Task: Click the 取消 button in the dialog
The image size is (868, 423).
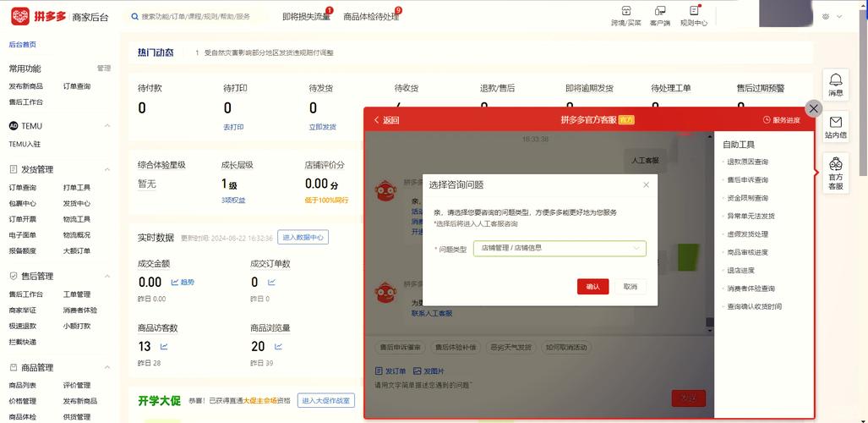Action: pos(630,287)
